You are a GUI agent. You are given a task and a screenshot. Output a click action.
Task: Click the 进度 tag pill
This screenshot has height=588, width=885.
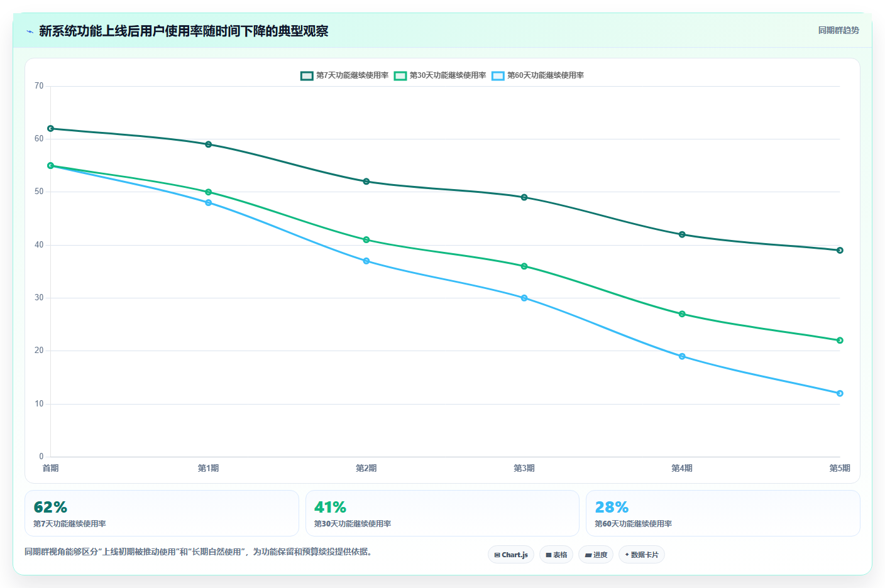pyautogui.click(x=596, y=555)
